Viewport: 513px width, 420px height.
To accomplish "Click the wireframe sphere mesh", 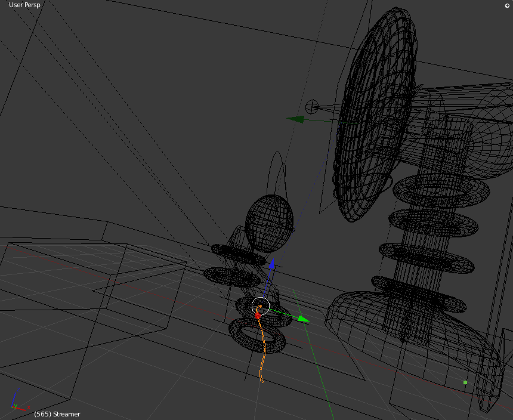I will click(269, 223).
